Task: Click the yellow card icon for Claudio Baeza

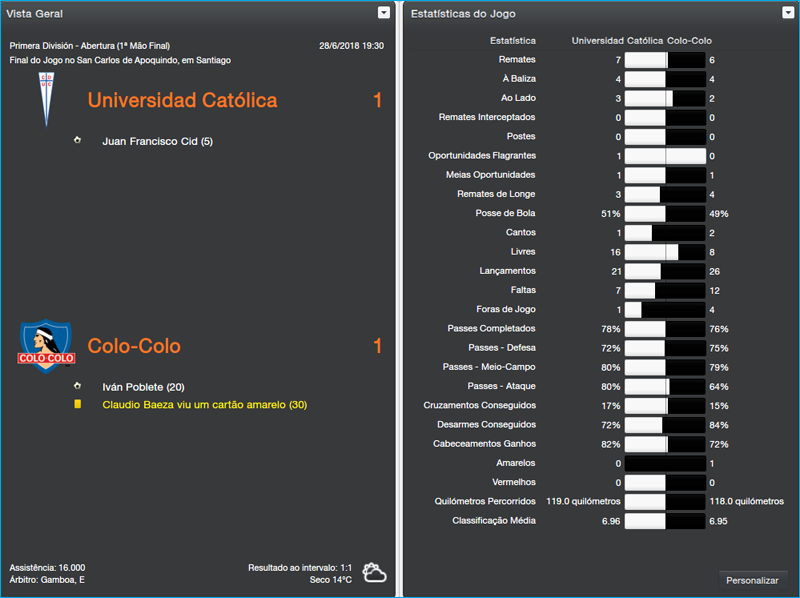Action: (78, 404)
